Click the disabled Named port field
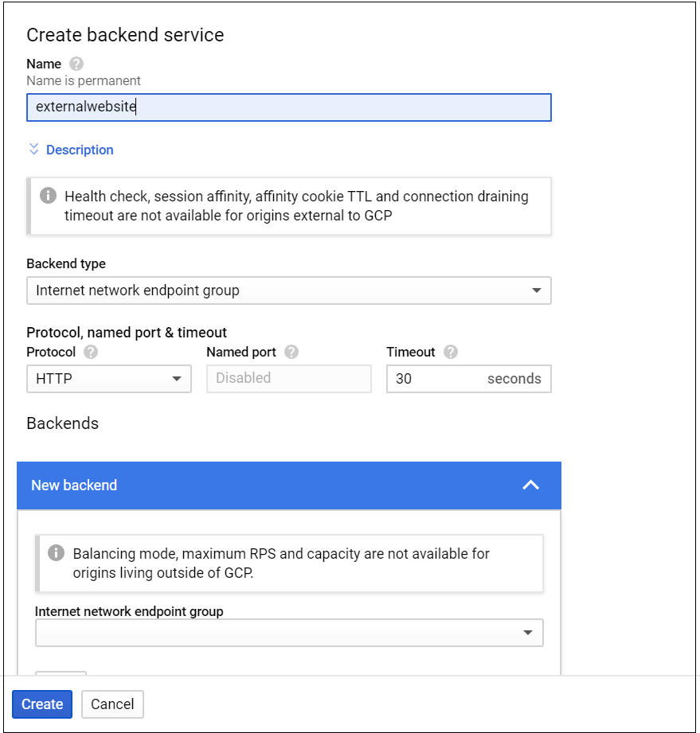The width and height of the screenshot is (700, 733). pyautogui.click(x=289, y=379)
